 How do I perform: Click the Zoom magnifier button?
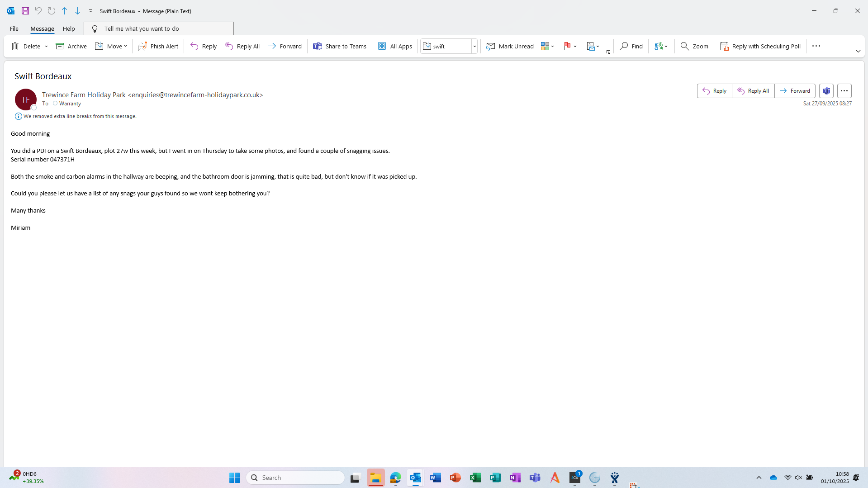click(x=694, y=46)
